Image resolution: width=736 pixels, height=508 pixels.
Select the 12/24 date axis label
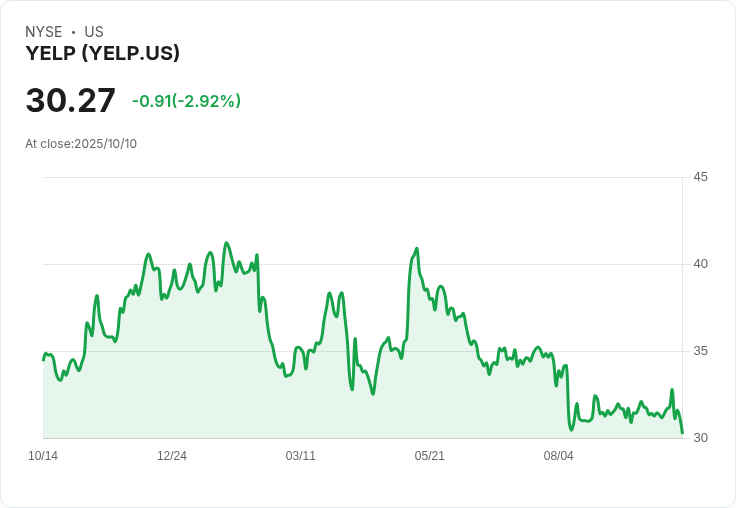tap(172, 456)
